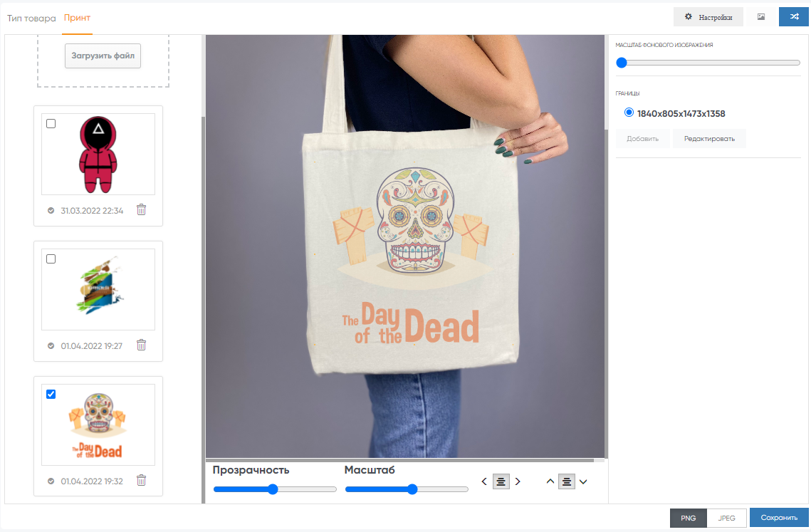Click the check status icon beside 01.04.2022 19:27

tap(51, 345)
